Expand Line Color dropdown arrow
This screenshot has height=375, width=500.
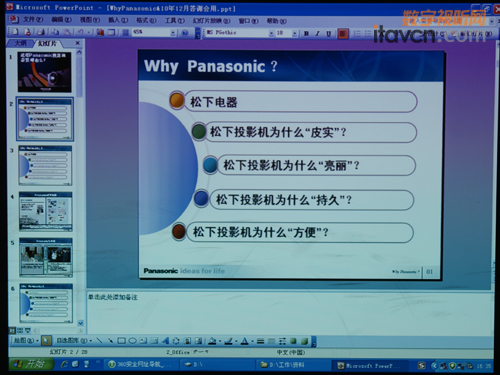pyautogui.click(x=236, y=341)
